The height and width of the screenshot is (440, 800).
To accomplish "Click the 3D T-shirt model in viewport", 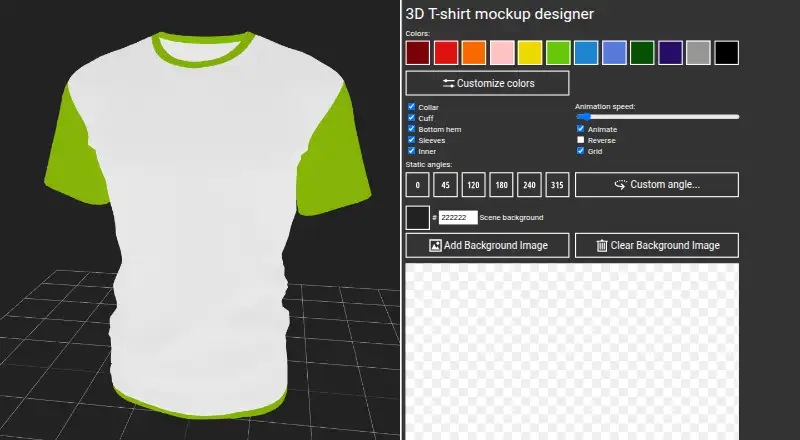I will tap(207, 225).
